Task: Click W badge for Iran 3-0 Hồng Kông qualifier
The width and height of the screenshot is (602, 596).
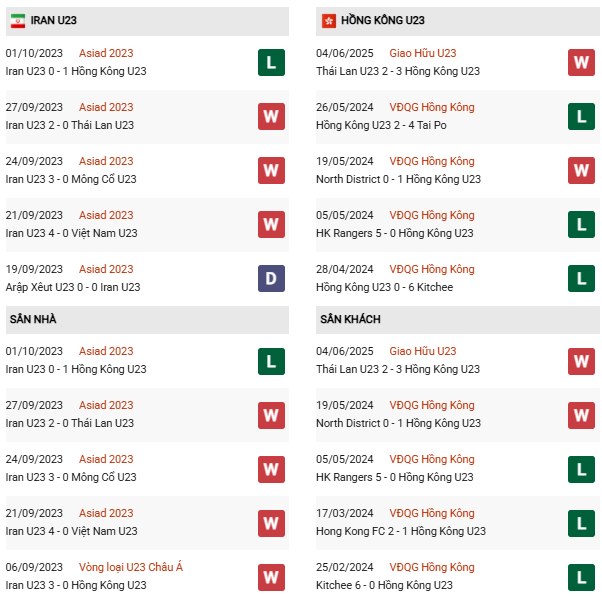Action: pyautogui.click(x=271, y=576)
